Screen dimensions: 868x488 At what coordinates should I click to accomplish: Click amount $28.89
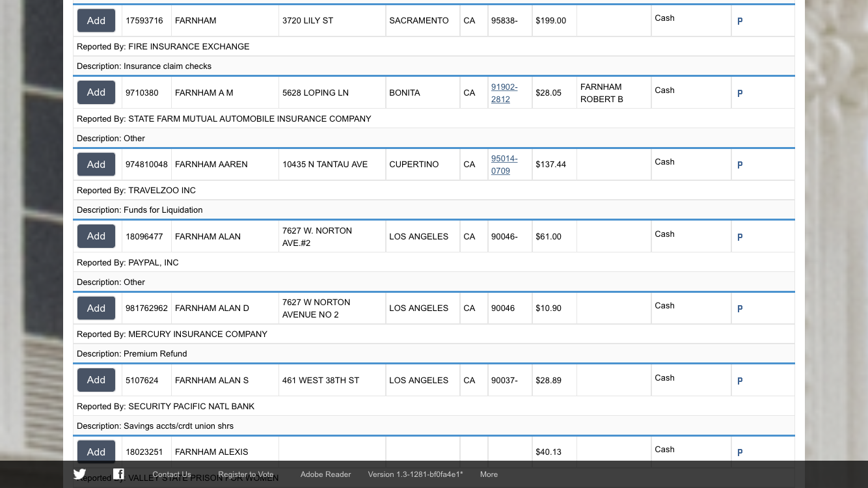(549, 381)
